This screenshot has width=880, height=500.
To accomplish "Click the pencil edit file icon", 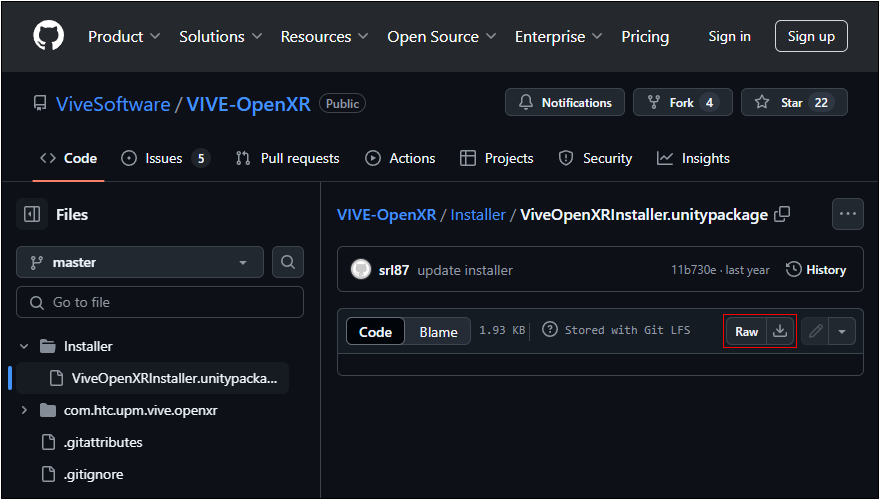I will pyautogui.click(x=816, y=331).
